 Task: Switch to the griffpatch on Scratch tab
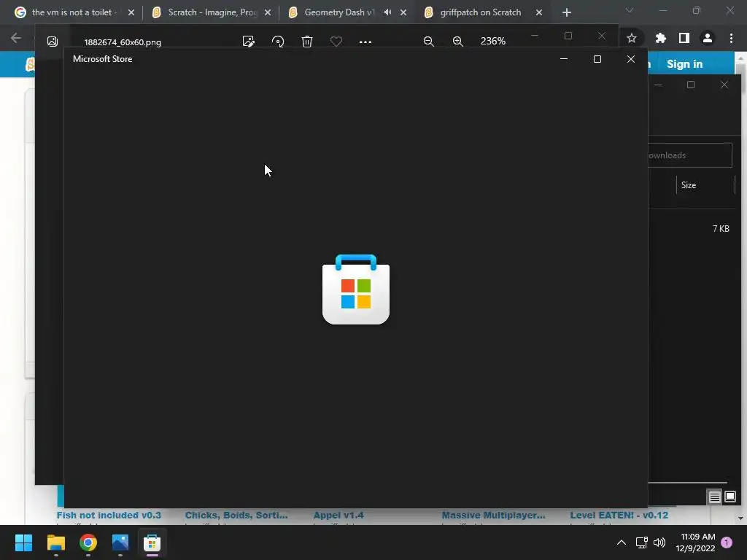tap(480, 12)
